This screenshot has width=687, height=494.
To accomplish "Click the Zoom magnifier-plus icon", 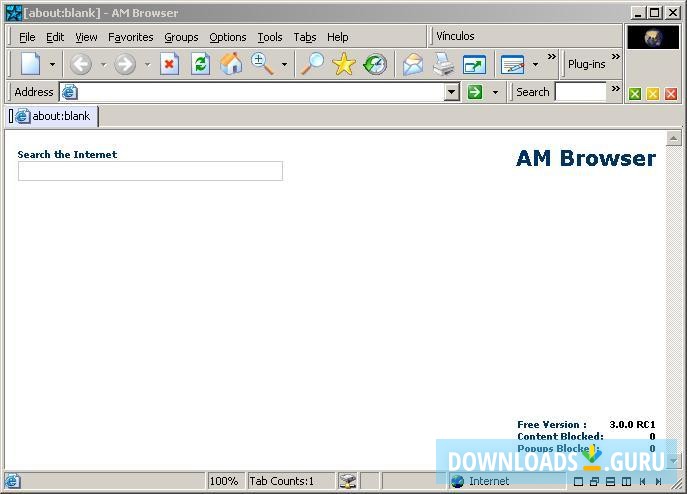I will click(x=262, y=64).
